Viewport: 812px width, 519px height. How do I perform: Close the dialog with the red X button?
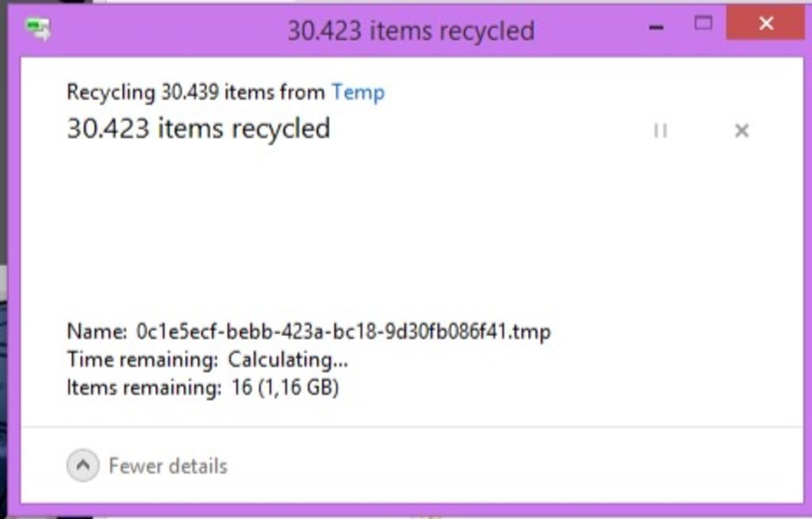coord(766,24)
